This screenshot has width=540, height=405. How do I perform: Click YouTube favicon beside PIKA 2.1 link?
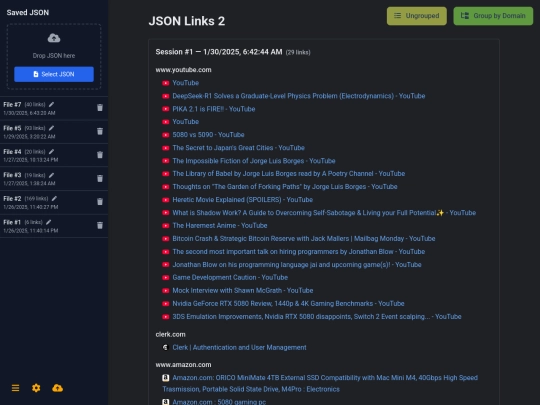tap(166, 109)
